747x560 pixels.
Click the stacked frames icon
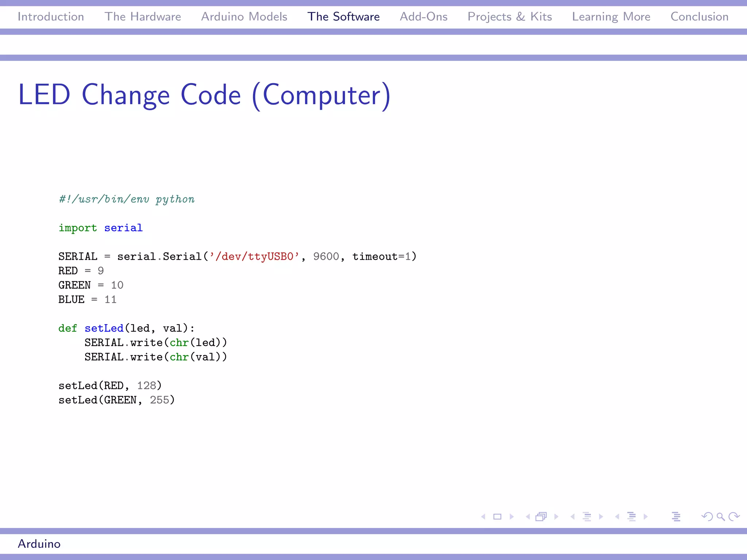coord(541,517)
